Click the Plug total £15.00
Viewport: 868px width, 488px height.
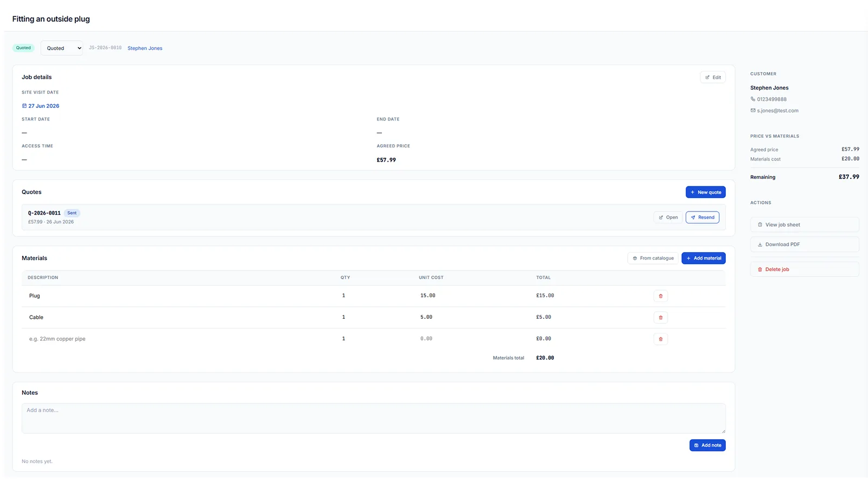545,296
